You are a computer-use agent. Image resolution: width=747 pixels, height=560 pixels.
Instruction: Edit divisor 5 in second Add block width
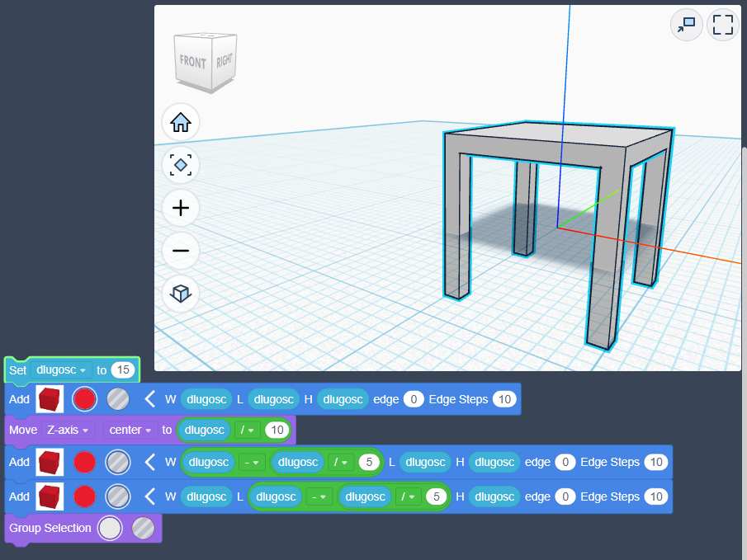point(369,463)
